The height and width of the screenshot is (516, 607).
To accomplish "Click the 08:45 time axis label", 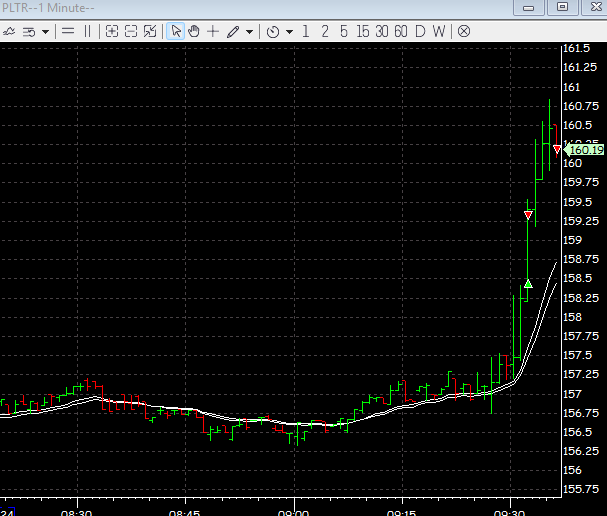I will [x=185, y=513].
